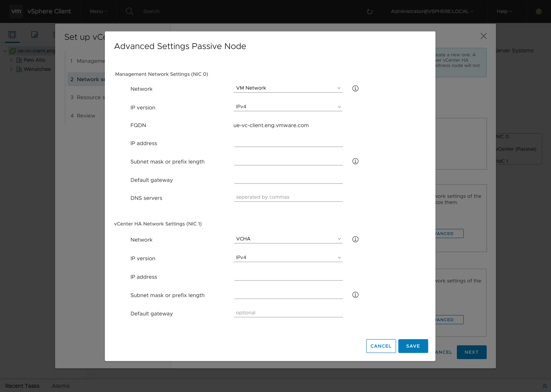Screen dimensions: 551x392
Task: Click the NIC 1 IP address field
Action: (x=288, y=276)
